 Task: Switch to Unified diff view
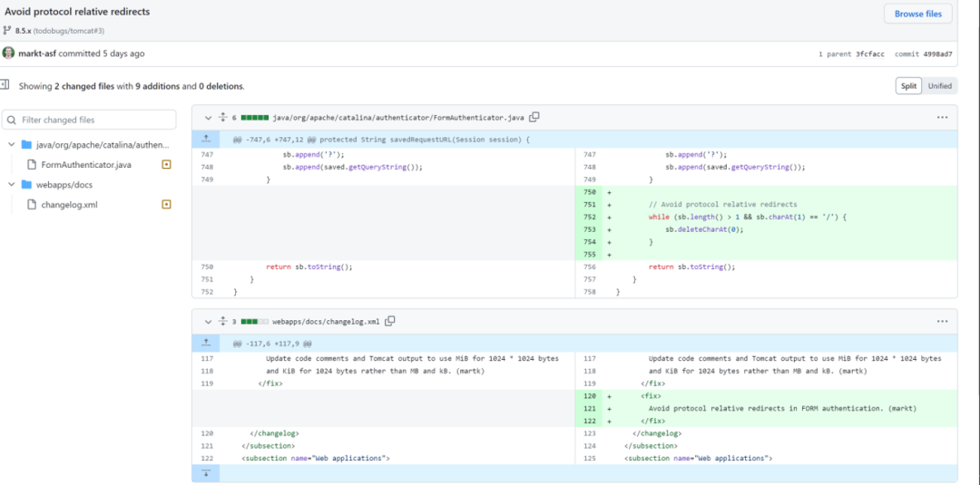[x=939, y=86]
